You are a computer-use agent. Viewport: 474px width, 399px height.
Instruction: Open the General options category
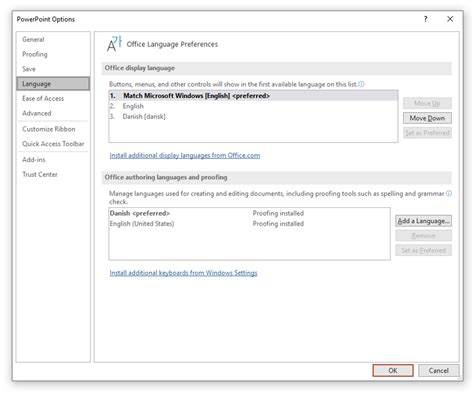tap(33, 39)
